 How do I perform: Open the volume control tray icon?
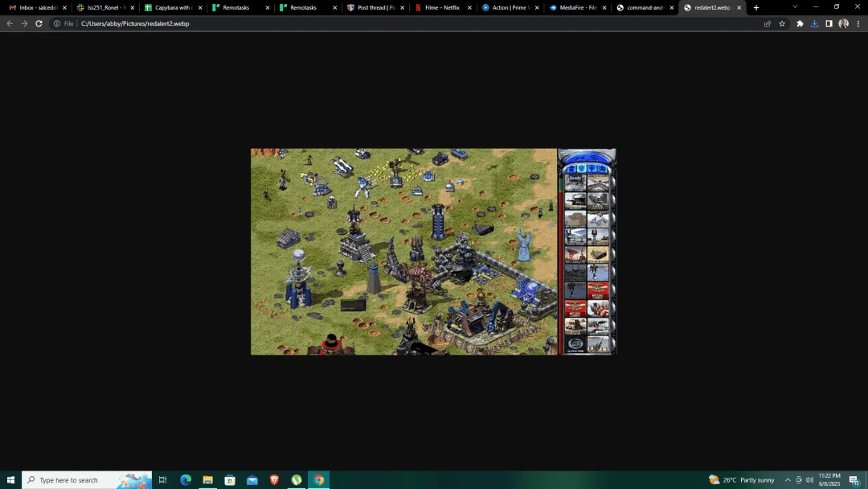(809, 480)
